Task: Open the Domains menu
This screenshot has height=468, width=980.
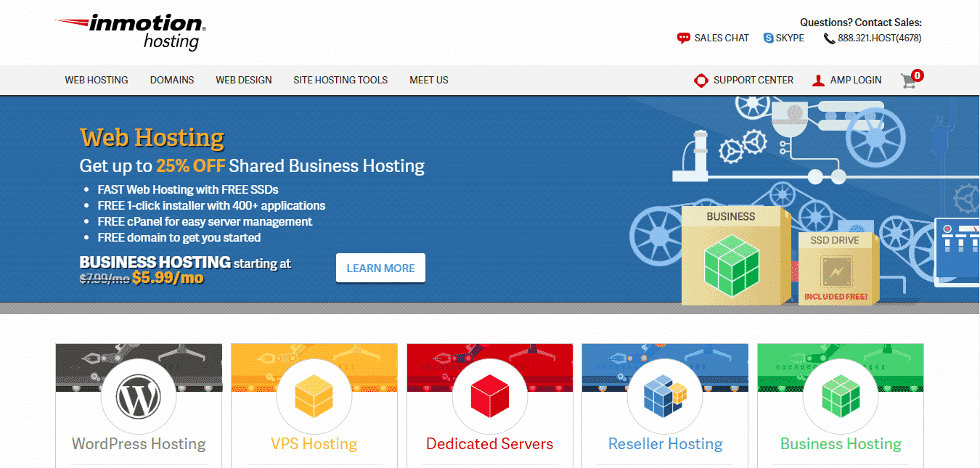Action: pos(172,81)
